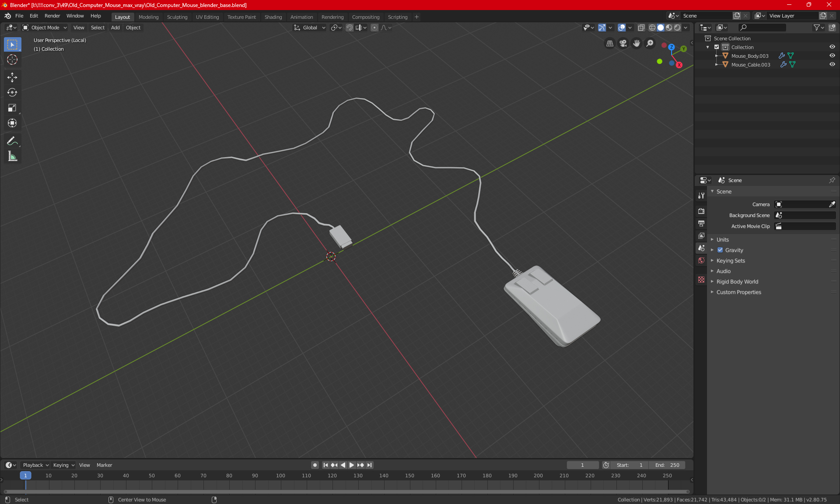Open the Render properties tab
The image size is (840, 504).
point(701,211)
